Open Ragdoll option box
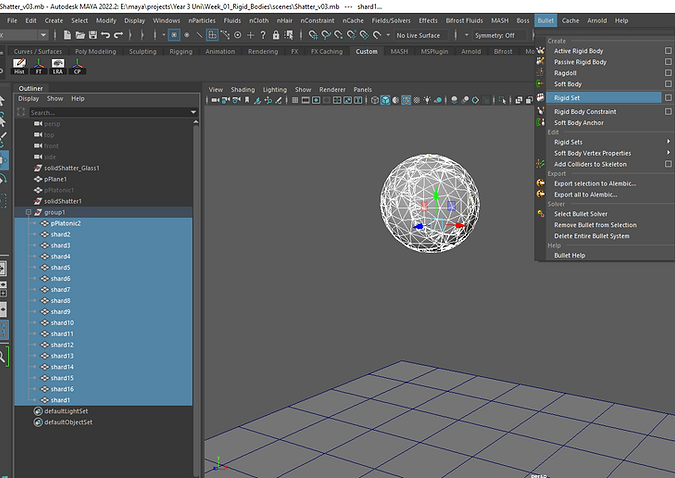Image resolution: width=675 pixels, height=478 pixels. tap(668, 73)
